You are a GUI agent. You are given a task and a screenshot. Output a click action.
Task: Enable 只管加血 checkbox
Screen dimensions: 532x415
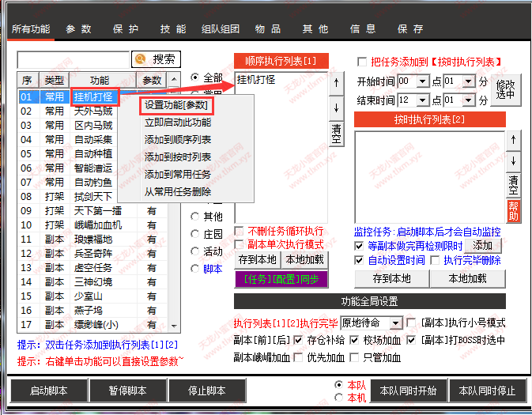(354, 357)
